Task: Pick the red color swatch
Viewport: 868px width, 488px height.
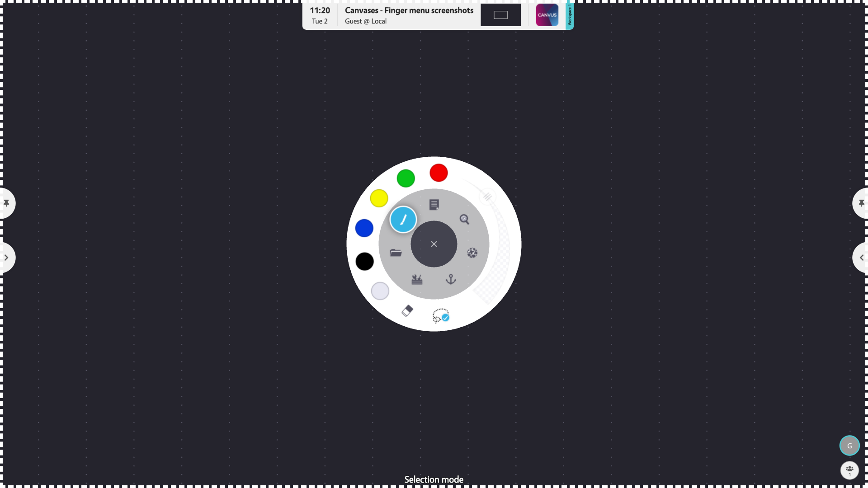Action: (x=438, y=173)
